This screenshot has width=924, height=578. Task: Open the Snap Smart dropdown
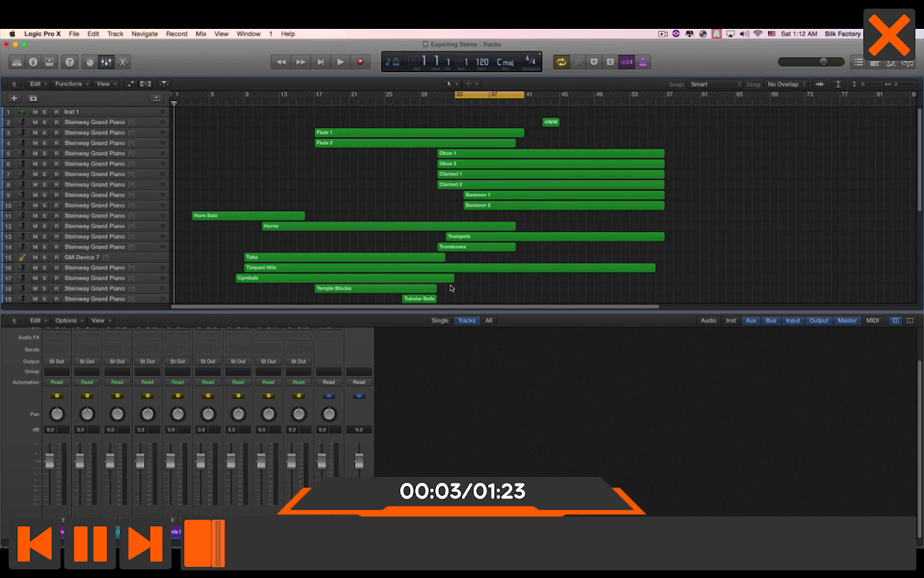pos(715,85)
